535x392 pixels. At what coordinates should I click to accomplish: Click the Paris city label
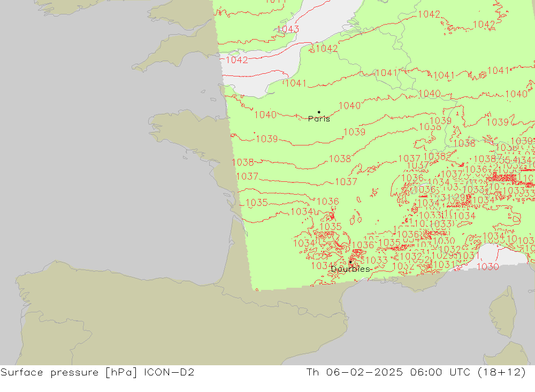[319, 119]
